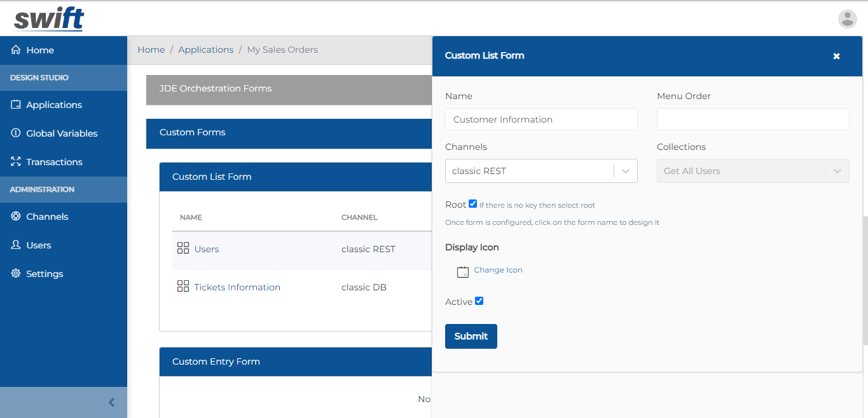Close the Custom List Form panel

[836, 56]
